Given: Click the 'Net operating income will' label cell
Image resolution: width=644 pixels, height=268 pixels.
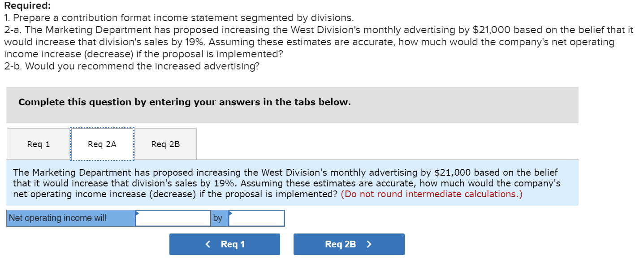Looking at the screenshot, I should (x=70, y=218).
